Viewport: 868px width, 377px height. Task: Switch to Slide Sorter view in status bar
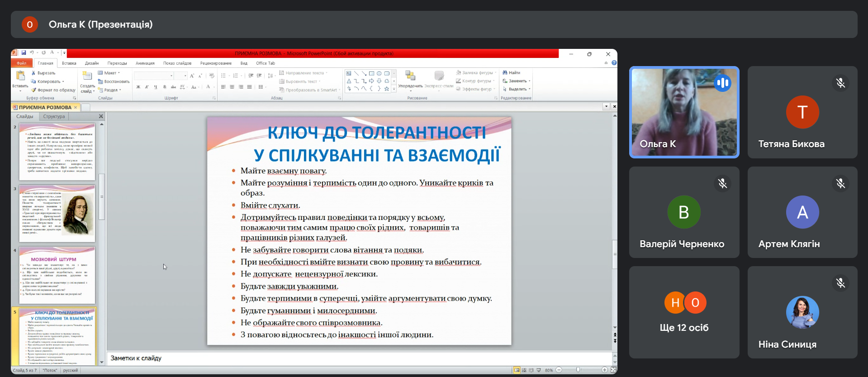(524, 370)
